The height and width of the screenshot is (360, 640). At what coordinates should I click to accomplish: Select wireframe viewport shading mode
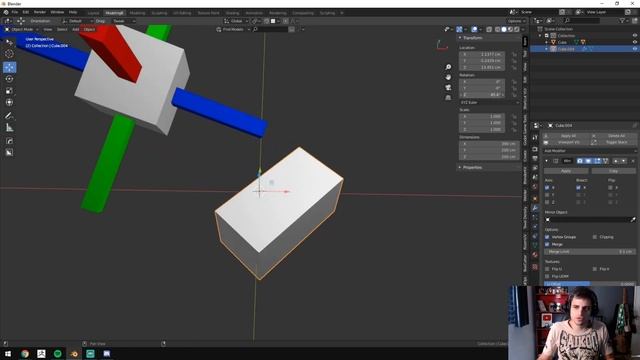point(498,29)
